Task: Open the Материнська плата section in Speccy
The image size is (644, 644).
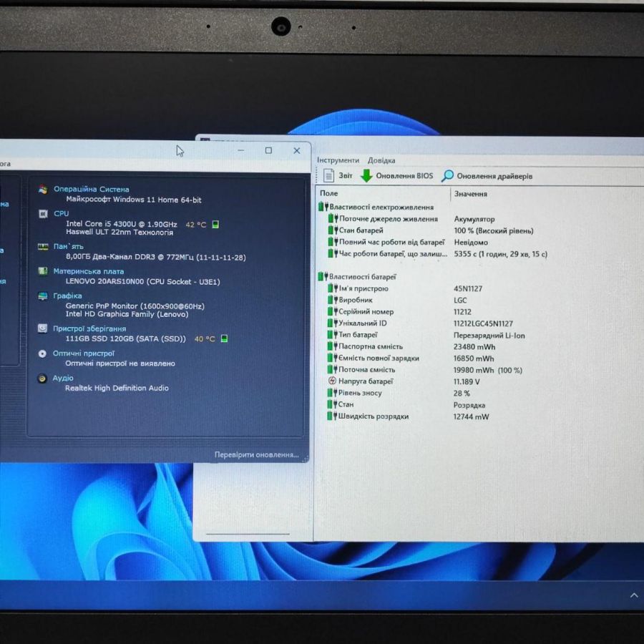Action: (x=88, y=271)
